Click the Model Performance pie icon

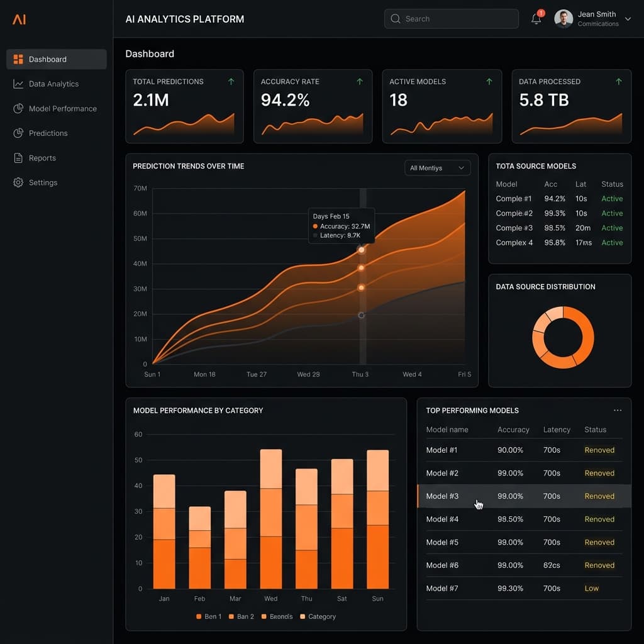[18, 108]
